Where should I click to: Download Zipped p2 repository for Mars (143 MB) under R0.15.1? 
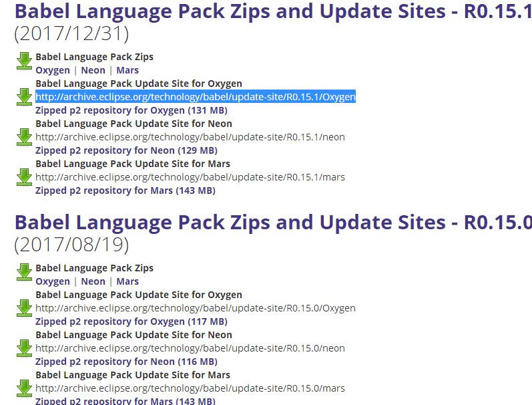pos(125,190)
